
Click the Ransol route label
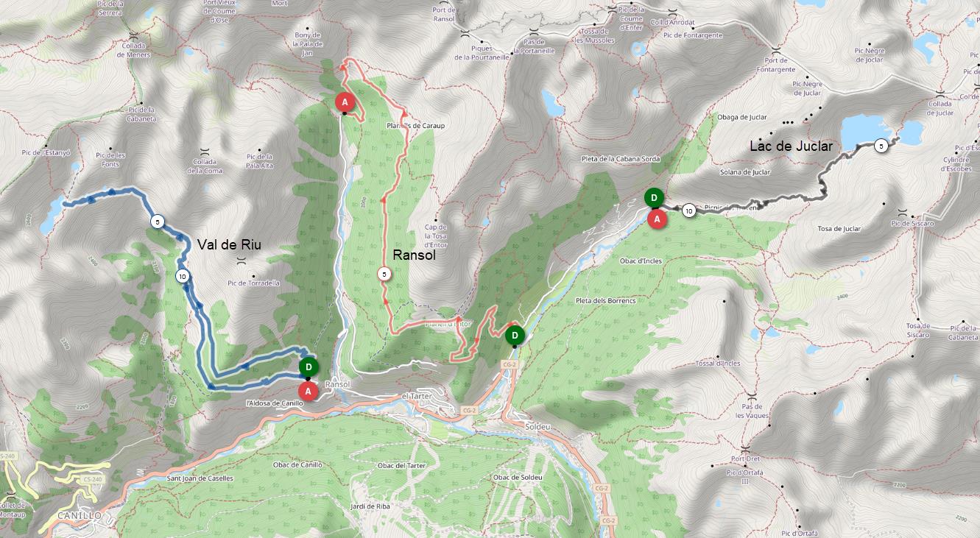point(415,255)
